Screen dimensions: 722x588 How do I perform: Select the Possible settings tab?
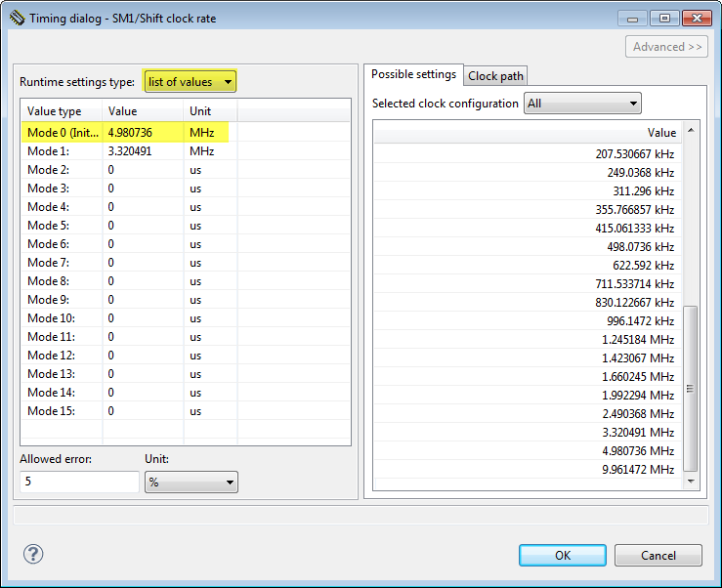point(413,75)
